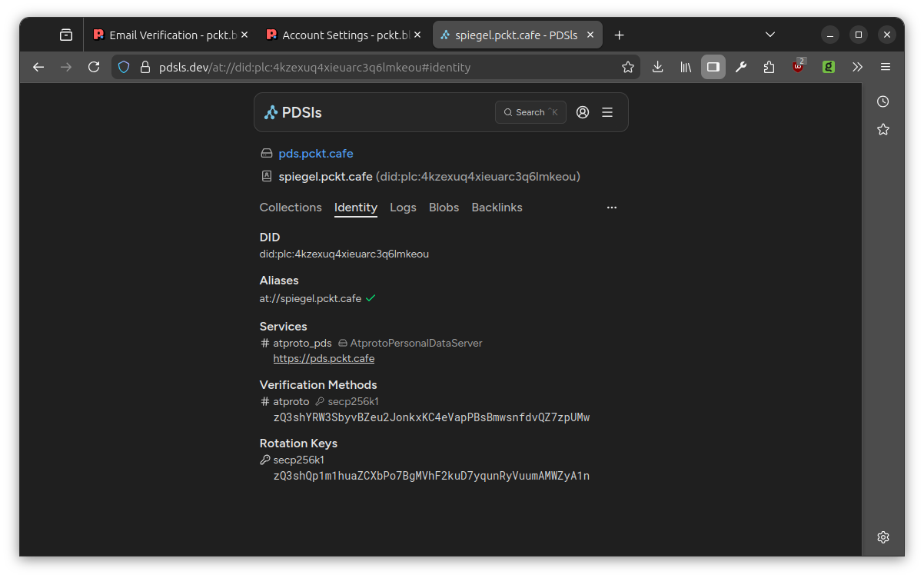This screenshot has height=578, width=924.
Task: Open the Blobs tab
Action: (444, 208)
